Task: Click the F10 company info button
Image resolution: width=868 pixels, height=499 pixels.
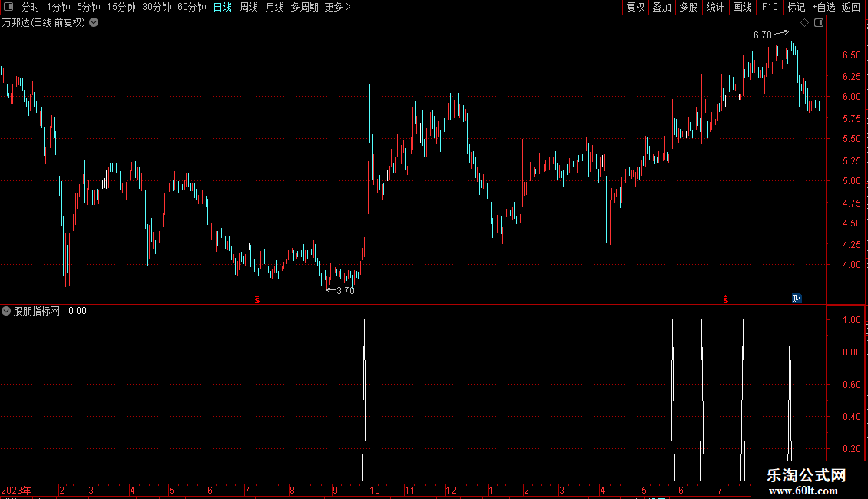Action: [x=770, y=7]
